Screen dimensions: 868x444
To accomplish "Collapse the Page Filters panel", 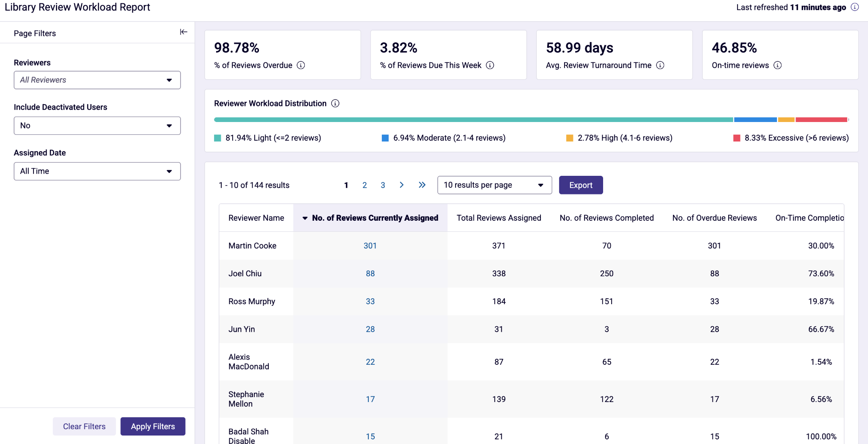I will point(184,32).
